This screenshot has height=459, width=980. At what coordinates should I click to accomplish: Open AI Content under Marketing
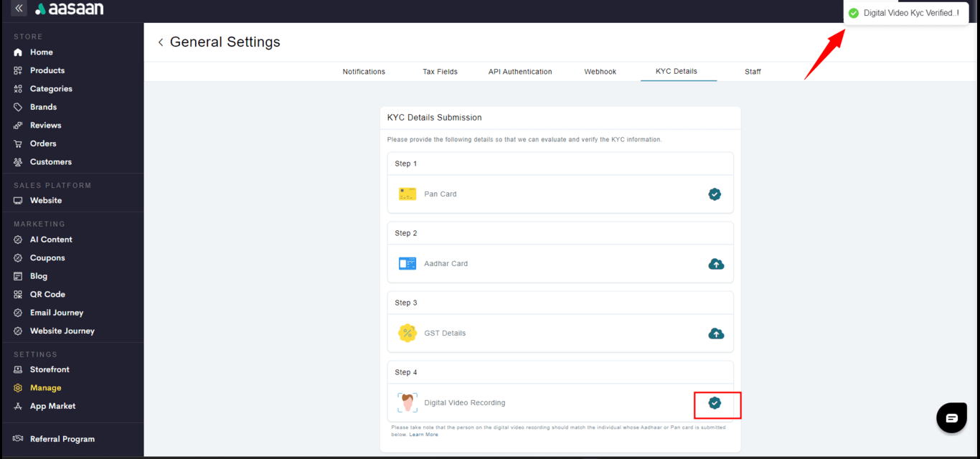(x=51, y=240)
